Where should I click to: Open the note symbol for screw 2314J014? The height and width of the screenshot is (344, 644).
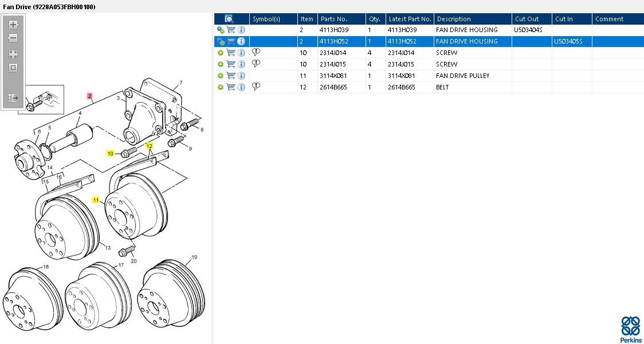click(x=256, y=53)
